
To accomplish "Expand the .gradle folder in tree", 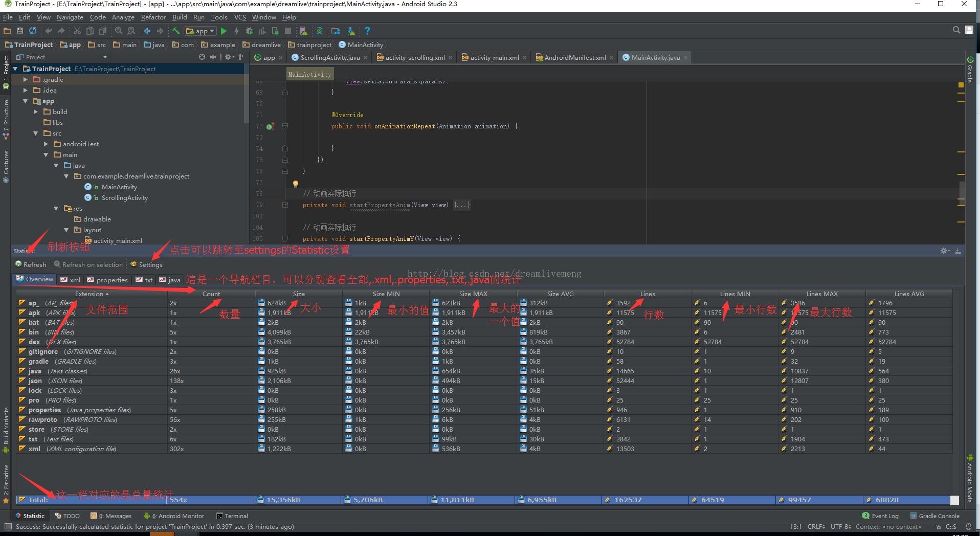I will [26, 80].
